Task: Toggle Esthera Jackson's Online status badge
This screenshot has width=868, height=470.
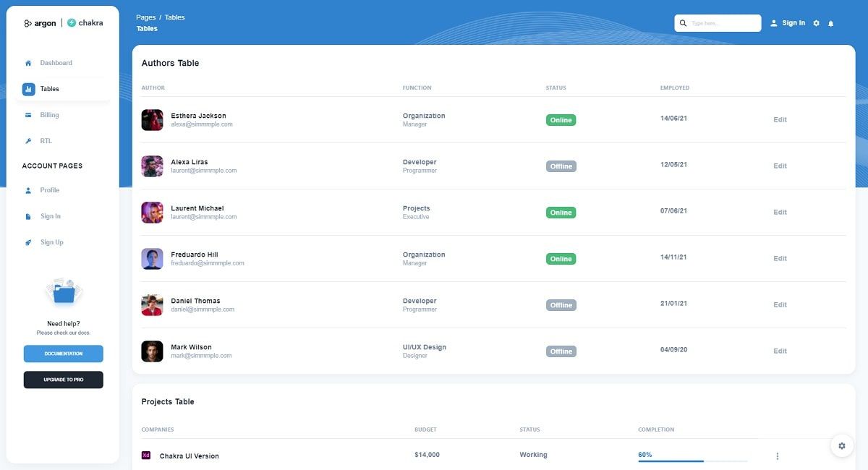Action: click(x=561, y=120)
